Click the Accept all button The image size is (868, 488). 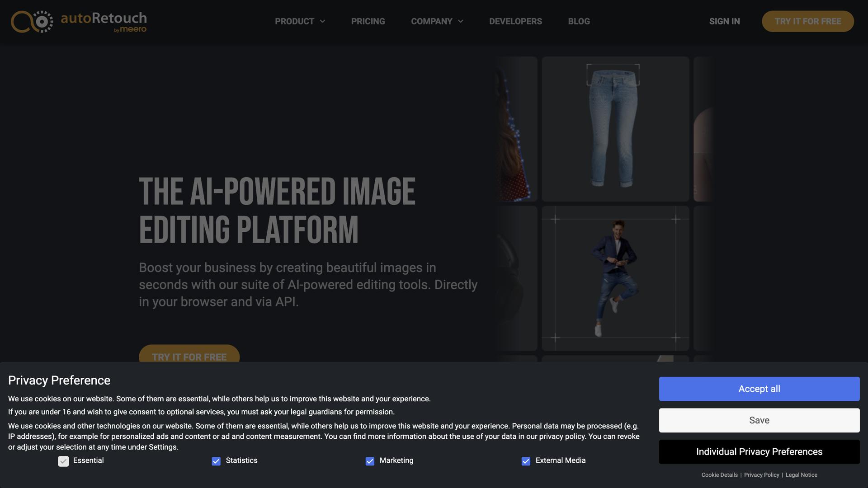pyautogui.click(x=759, y=389)
